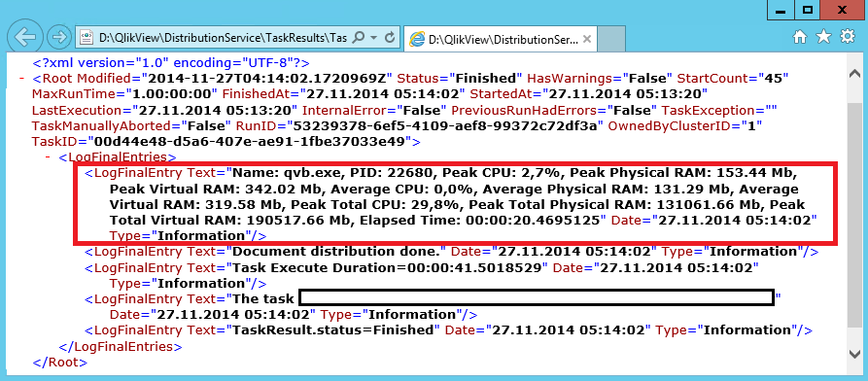Close the D:\QlikView\DistributionSer... tab
The height and width of the screenshot is (381, 868).
click(587, 39)
